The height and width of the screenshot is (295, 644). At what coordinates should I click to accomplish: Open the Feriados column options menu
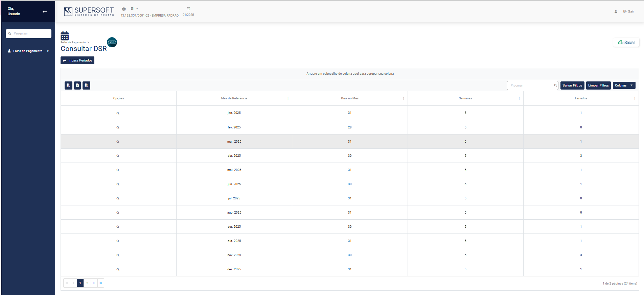[635, 98]
